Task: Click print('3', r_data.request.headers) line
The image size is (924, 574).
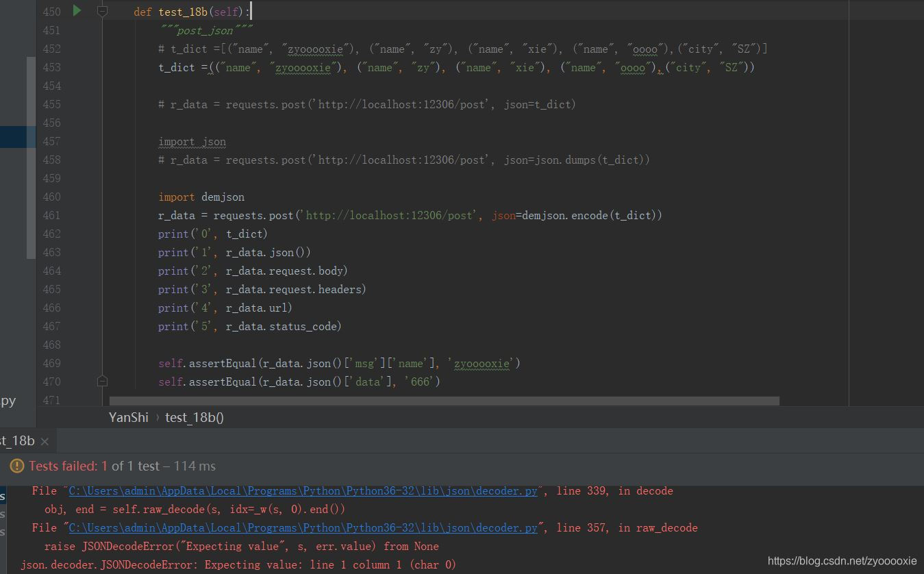Action: point(262,289)
